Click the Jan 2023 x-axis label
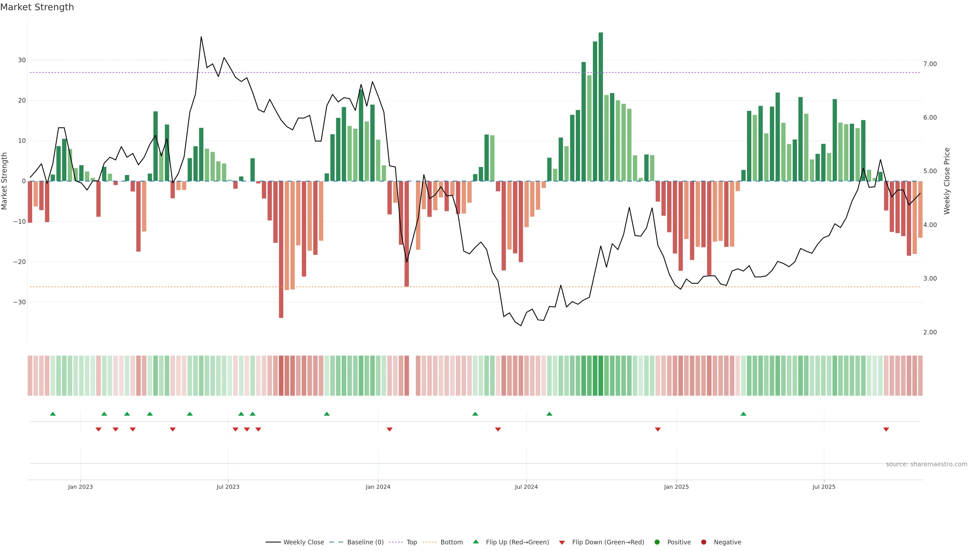This screenshot has height=551, width=980. pos(80,487)
